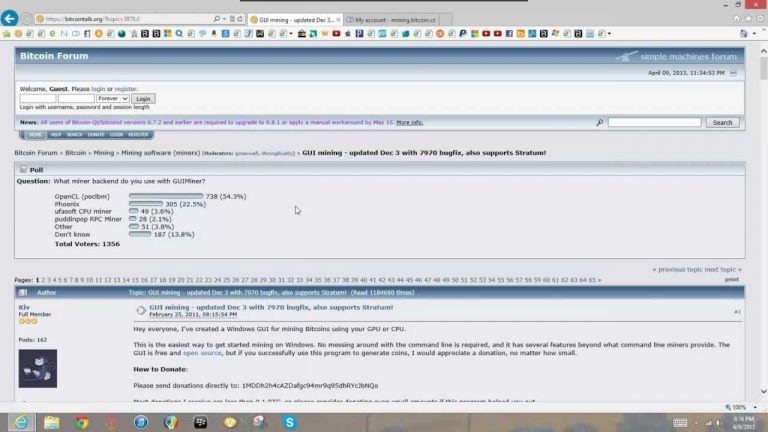This screenshot has height=432, width=768.
Task: Click the on-screen keyboard icon in the system tray
Action: (680, 423)
